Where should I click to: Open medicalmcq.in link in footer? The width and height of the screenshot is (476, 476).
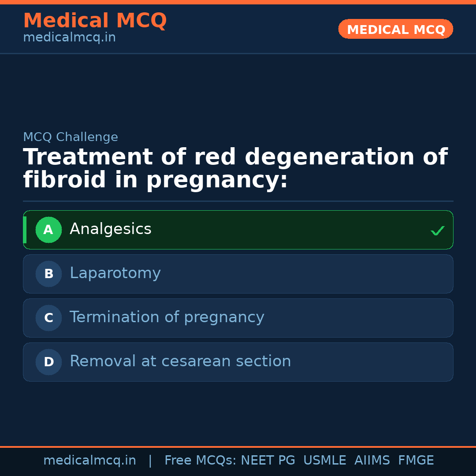click(x=89, y=461)
